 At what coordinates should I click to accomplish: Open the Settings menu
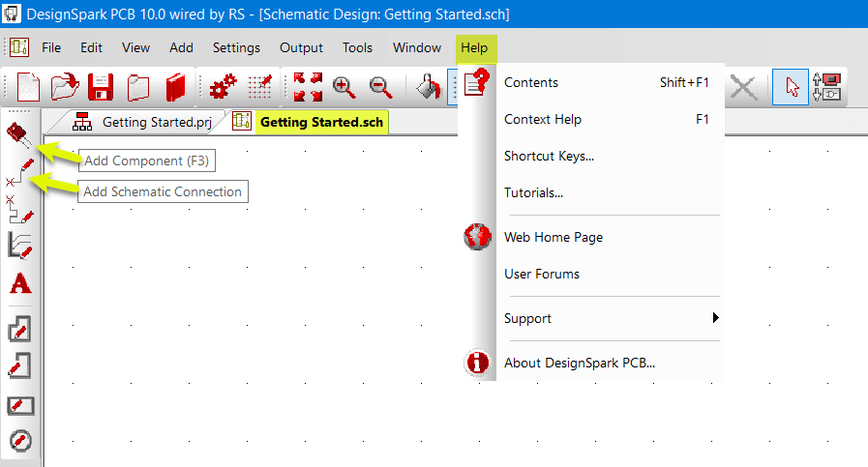236,47
